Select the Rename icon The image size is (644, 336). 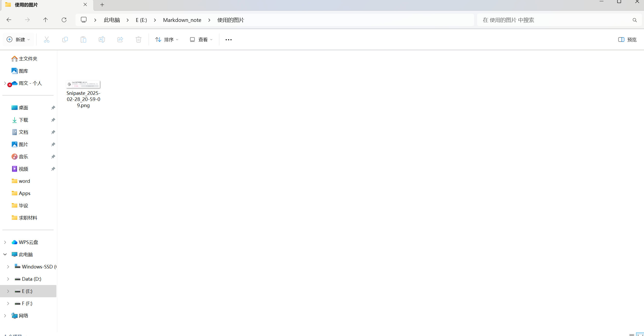click(x=102, y=40)
